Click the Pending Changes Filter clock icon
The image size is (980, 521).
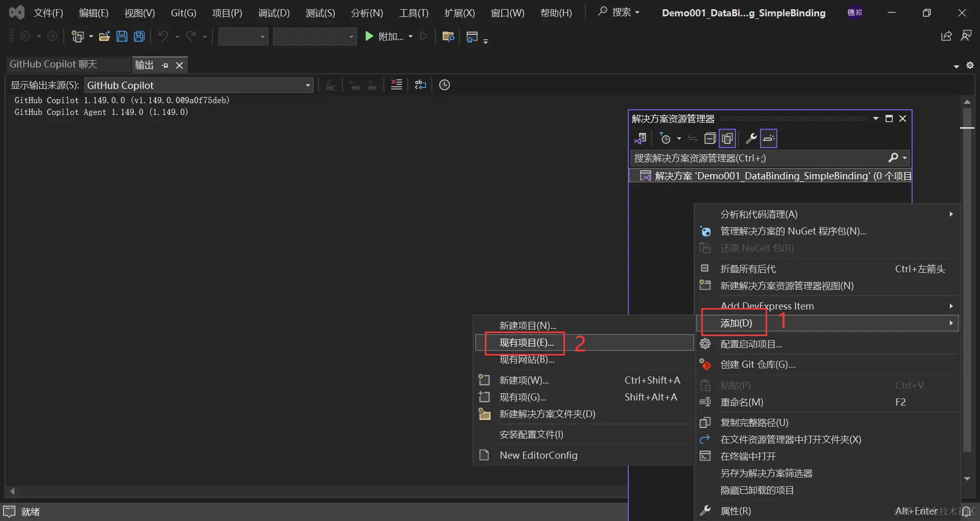(665, 138)
